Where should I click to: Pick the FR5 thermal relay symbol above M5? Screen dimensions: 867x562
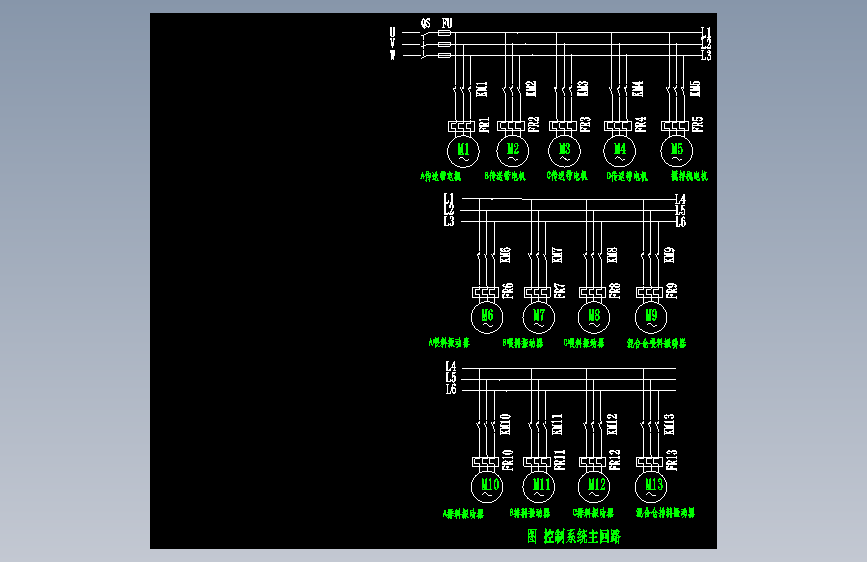[x=675, y=127]
